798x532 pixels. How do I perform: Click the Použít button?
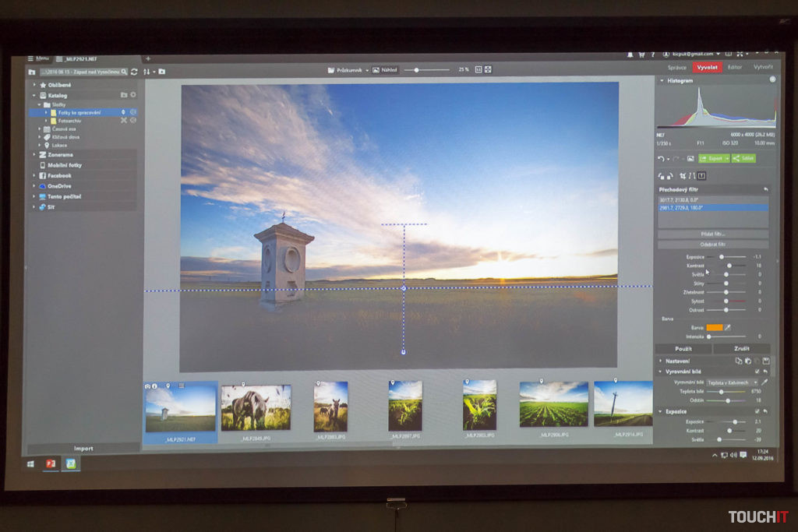coord(683,349)
